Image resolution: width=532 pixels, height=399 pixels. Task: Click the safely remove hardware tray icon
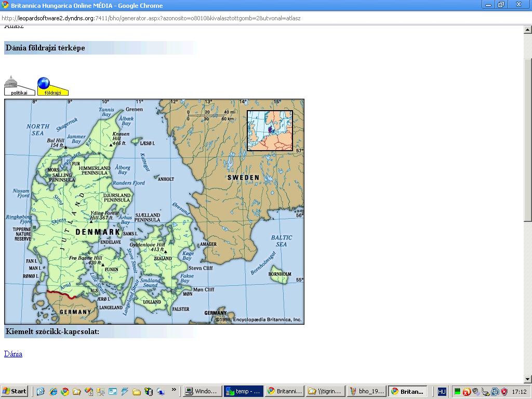click(486, 392)
